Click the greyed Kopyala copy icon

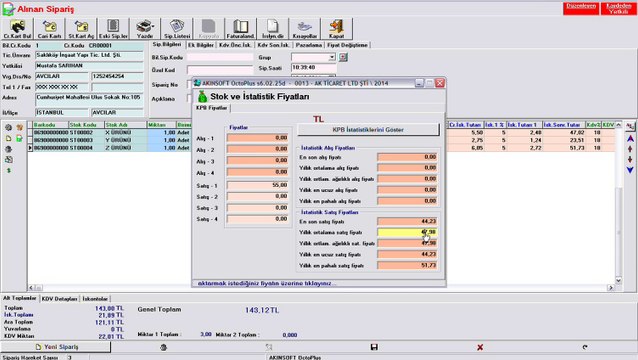(x=208, y=28)
